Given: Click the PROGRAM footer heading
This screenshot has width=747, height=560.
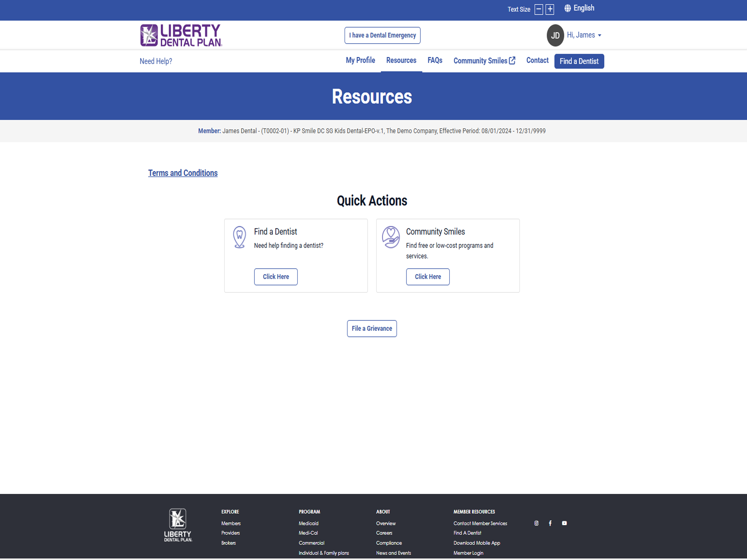Looking at the screenshot, I should pyautogui.click(x=309, y=512).
